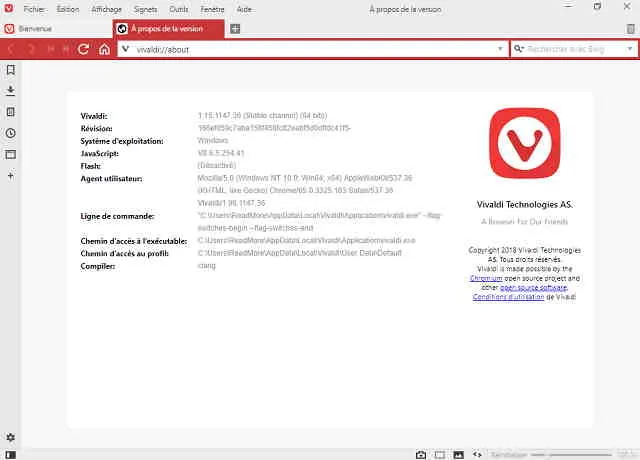Viewport: 640px width, 460px height.
Task: Open the Aide menu
Action: click(244, 9)
